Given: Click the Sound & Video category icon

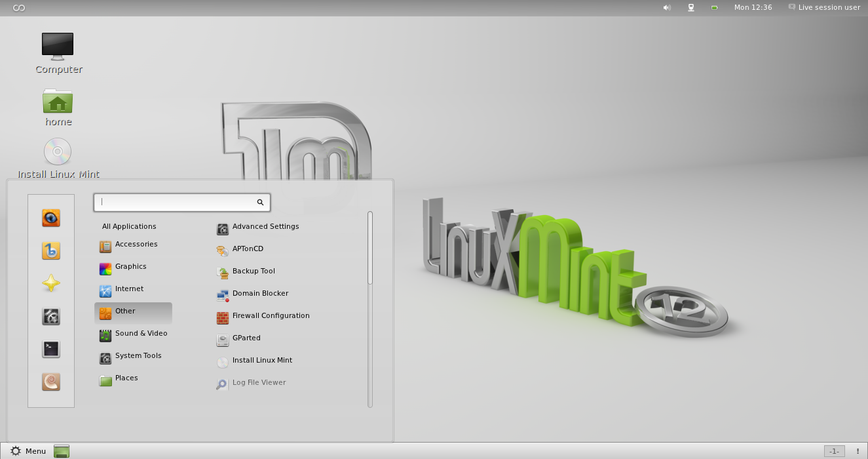Looking at the screenshot, I should coord(105,336).
